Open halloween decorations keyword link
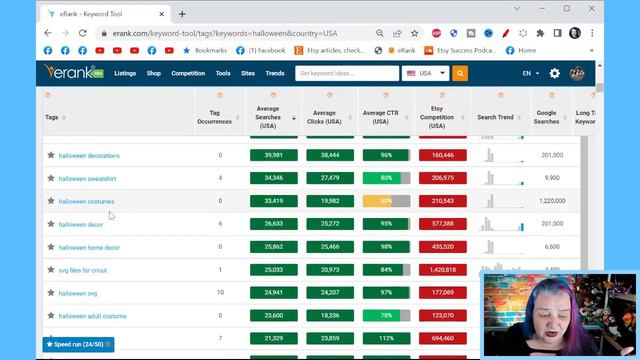 coord(89,156)
